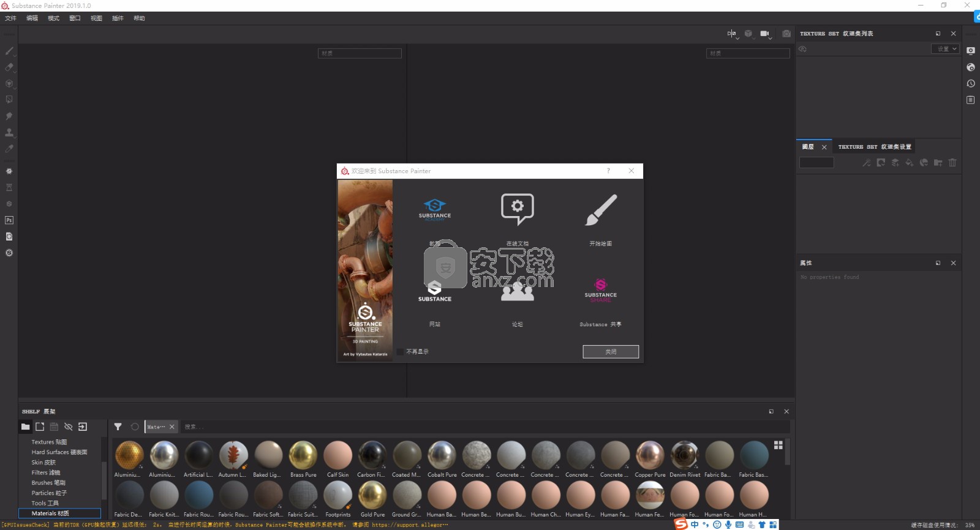Open History clock icon on right dock
The image size is (980, 530).
[x=971, y=83]
